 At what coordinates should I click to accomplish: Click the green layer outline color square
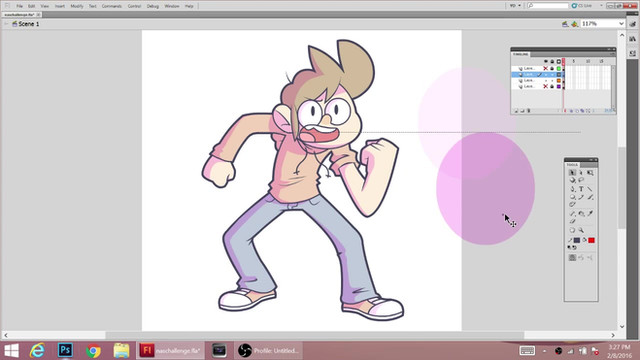[x=559, y=69]
